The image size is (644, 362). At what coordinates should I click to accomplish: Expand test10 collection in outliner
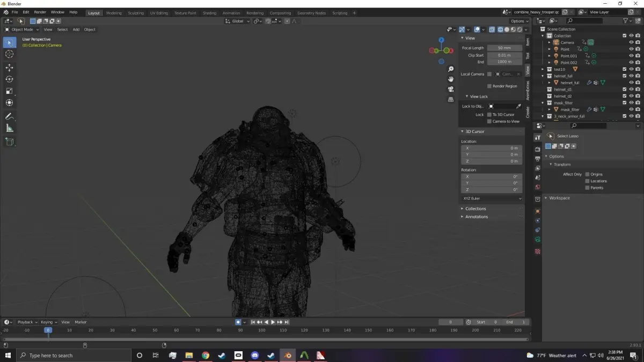coord(543,69)
